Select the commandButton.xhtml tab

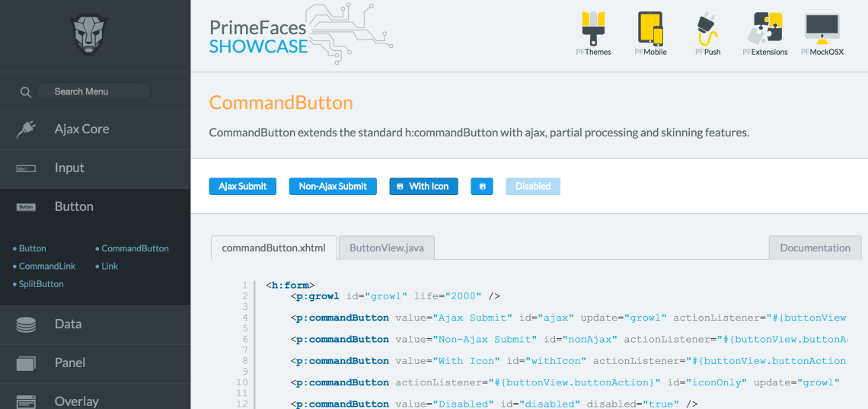click(273, 248)
